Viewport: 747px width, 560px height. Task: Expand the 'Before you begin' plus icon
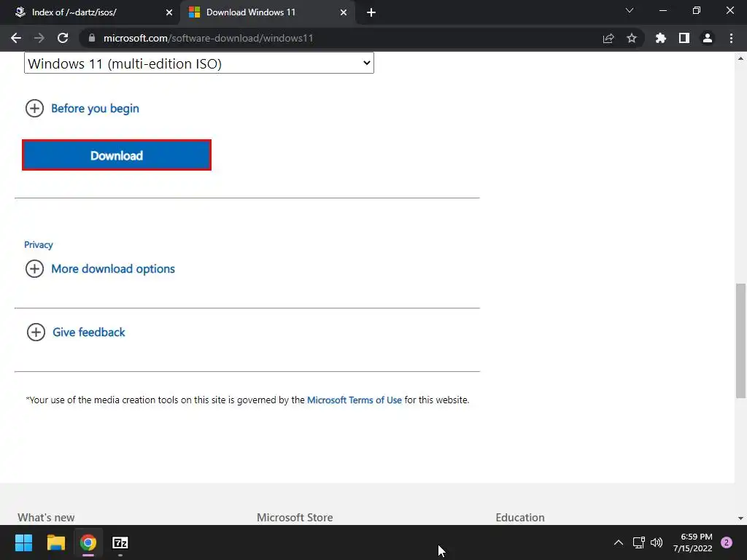click(x=34, y=108)
